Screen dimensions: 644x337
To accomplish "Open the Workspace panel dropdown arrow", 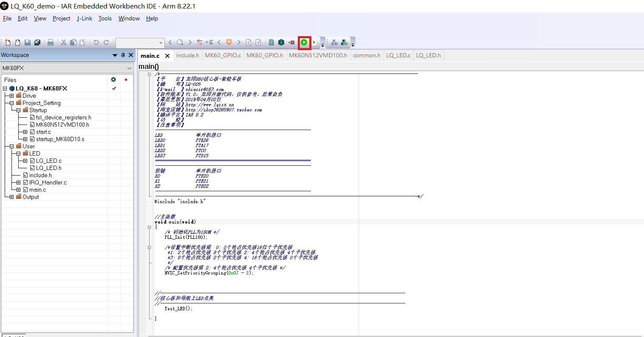I will click(x=115, y=55).
